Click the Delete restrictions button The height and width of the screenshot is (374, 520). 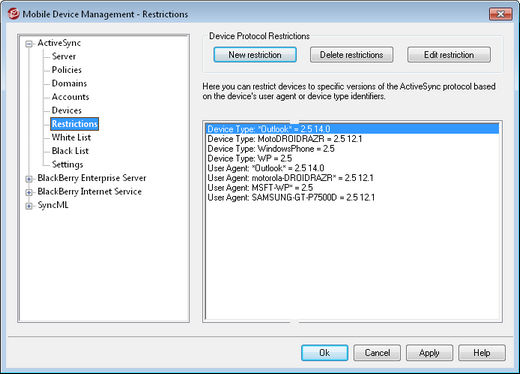tap(352, 55)
